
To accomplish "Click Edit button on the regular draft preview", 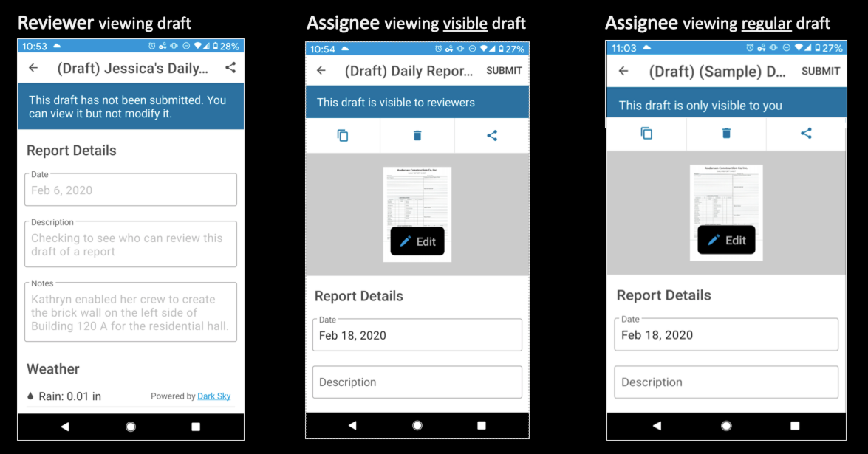I will pyautogui.click(x=726, y=240).
